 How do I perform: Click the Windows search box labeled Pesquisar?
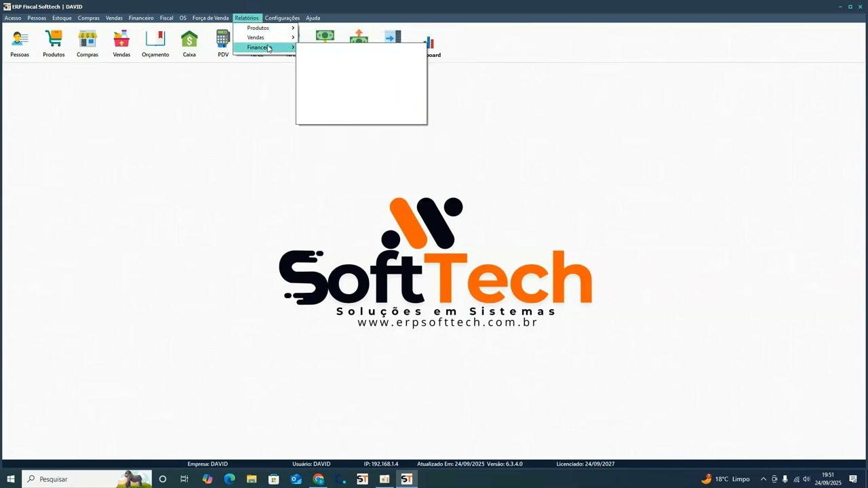click(87, 479)
